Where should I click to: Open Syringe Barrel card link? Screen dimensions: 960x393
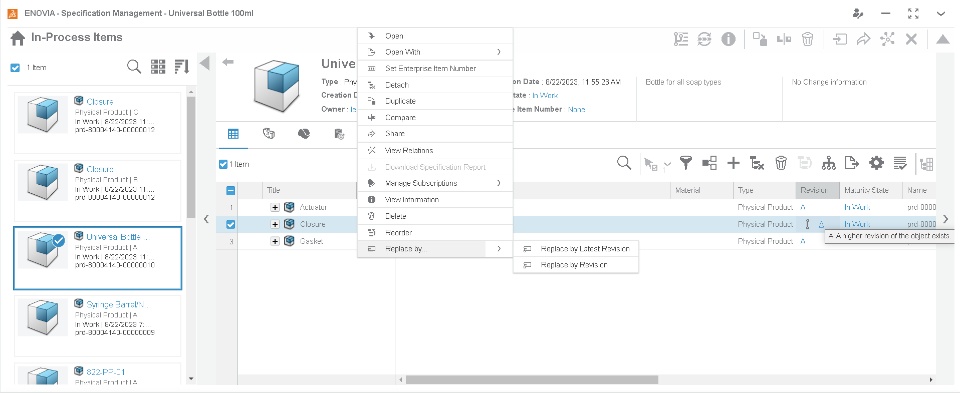coord(118,304)
